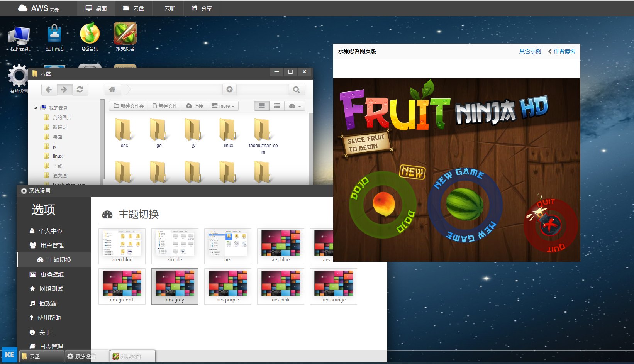Open 用户管理 in settings sidebar
The image size is (634, 364).
point(54,245)
